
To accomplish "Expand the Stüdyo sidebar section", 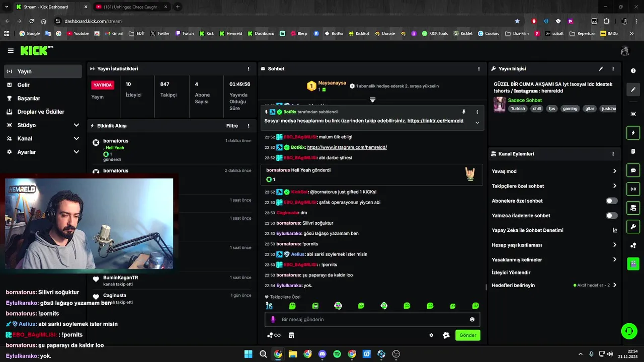I will (76, 125).
